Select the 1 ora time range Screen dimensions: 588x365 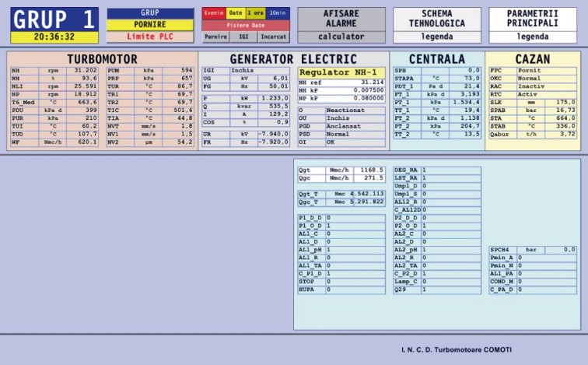pos(256,13)
